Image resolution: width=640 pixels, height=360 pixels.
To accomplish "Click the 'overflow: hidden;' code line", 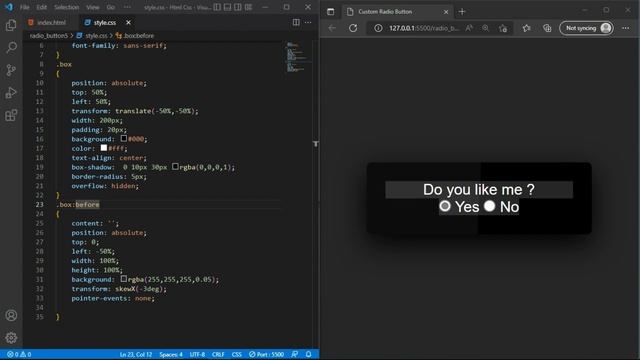I will pos(105,186).
